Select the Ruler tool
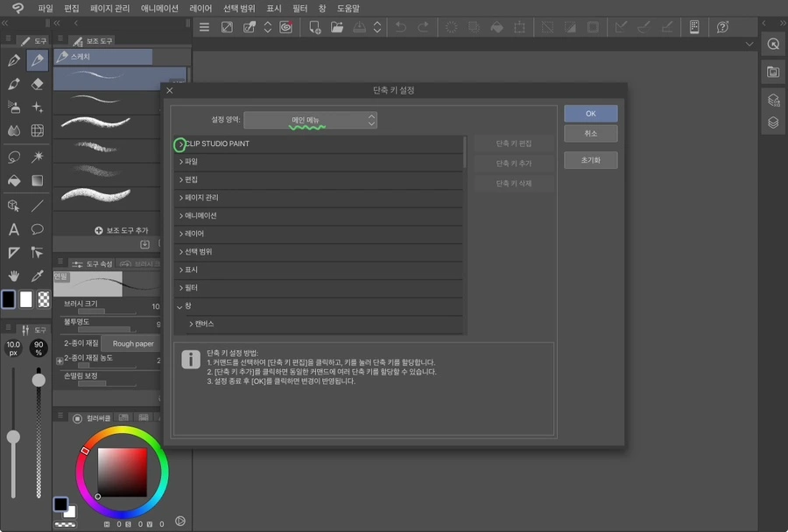This screenshot has width=788, height=532. [13, 253]
